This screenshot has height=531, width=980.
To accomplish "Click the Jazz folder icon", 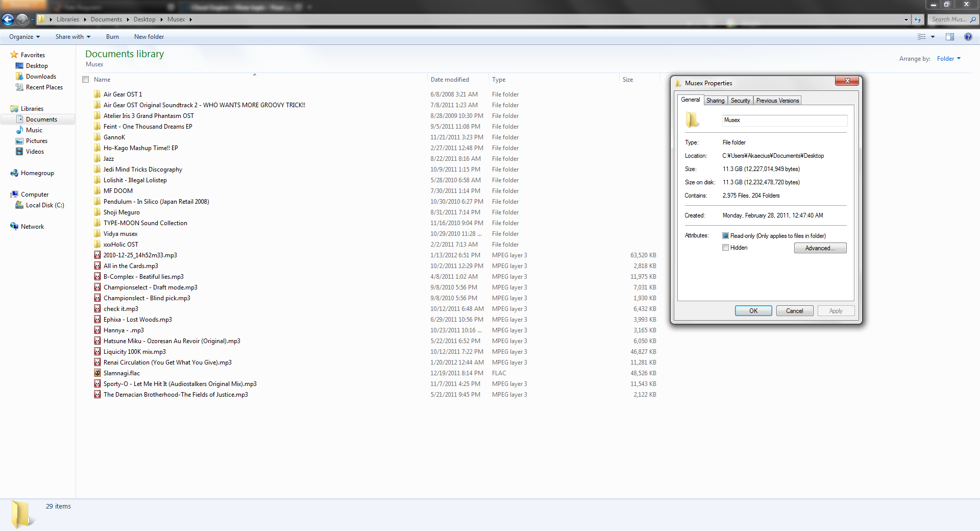I will pos(97,159).
